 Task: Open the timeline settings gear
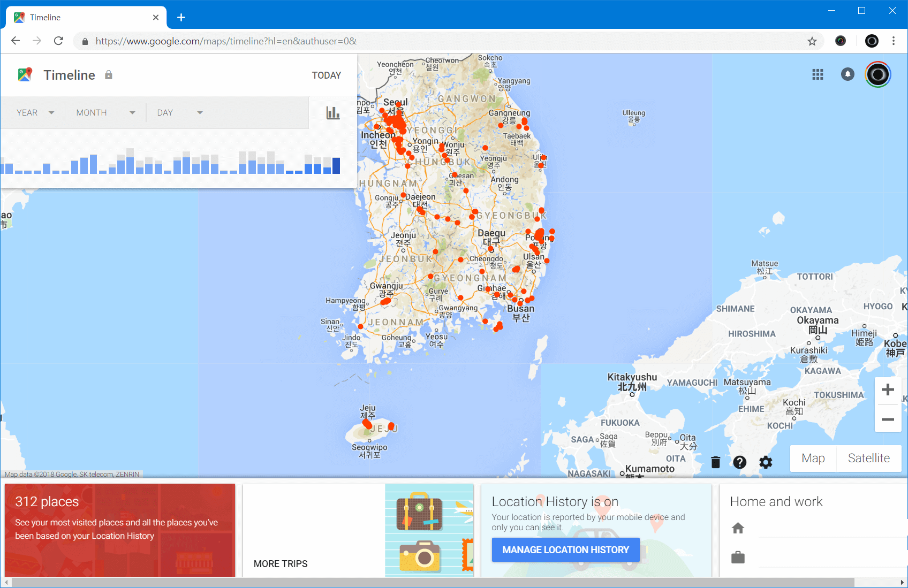(x=766, y=462)
